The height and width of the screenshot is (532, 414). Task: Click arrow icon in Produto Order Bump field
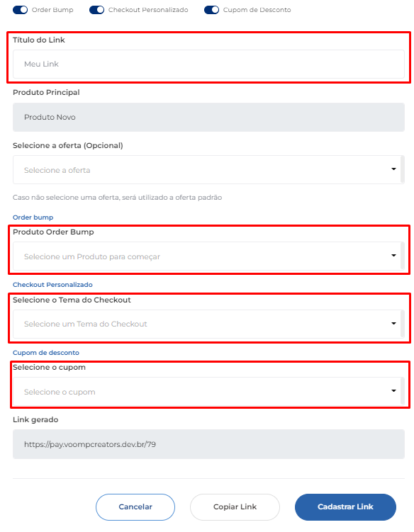(393, 255)
